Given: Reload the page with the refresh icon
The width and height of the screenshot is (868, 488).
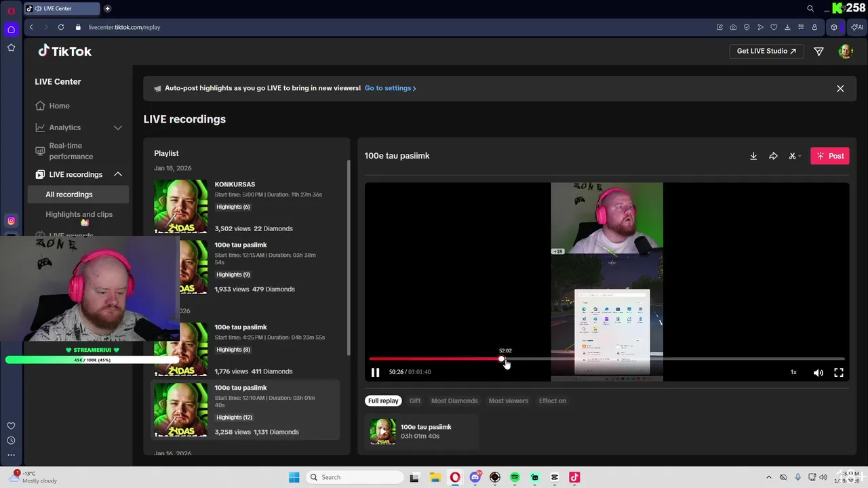Looking at the screenshot, I should coord(61,27).
